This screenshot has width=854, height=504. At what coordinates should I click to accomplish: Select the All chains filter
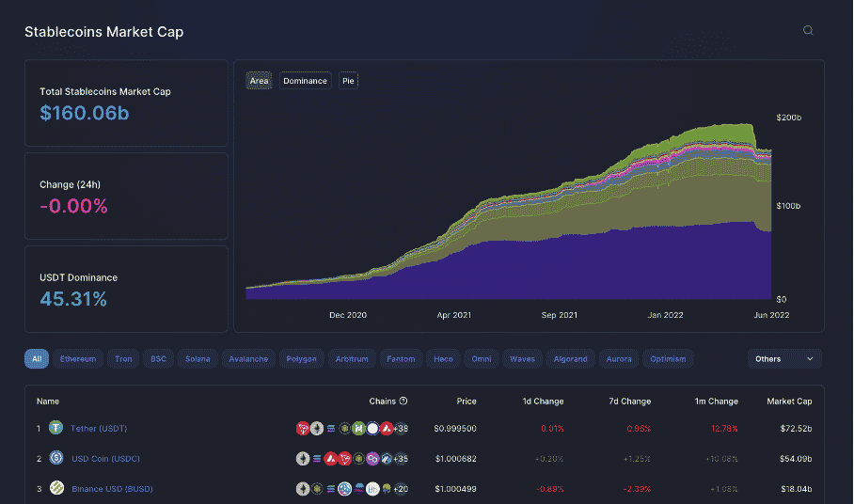(37, 358)
